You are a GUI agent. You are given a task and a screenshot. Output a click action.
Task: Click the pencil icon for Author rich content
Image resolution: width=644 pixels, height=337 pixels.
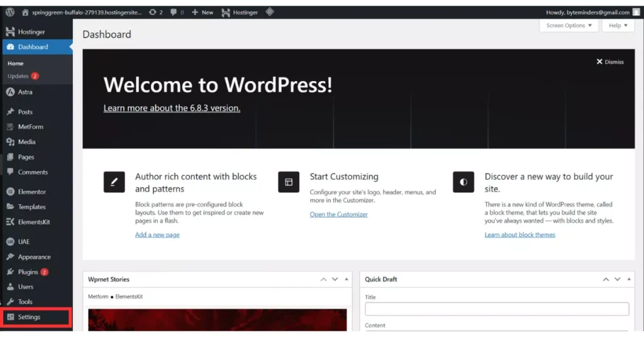coord(114,182)
